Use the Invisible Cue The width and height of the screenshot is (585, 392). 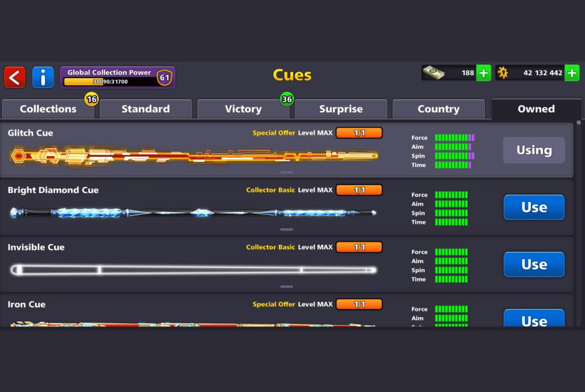coord(534,264)
